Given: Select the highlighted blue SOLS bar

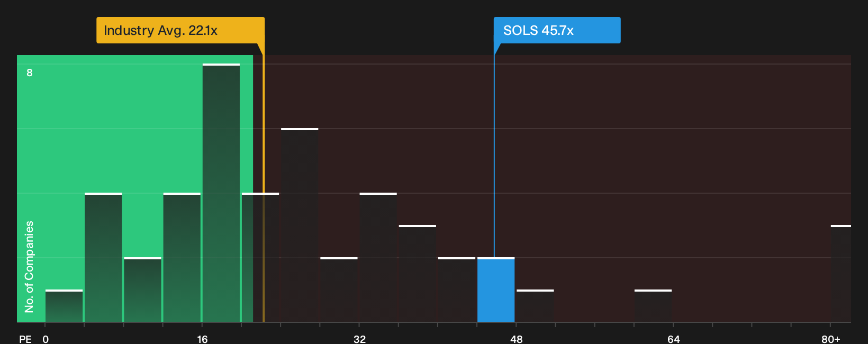Looking at the screenshot, I should pos(496,290).
